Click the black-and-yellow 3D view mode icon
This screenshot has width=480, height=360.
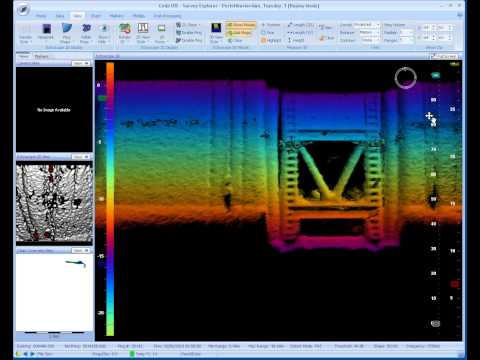pos(216,28)
